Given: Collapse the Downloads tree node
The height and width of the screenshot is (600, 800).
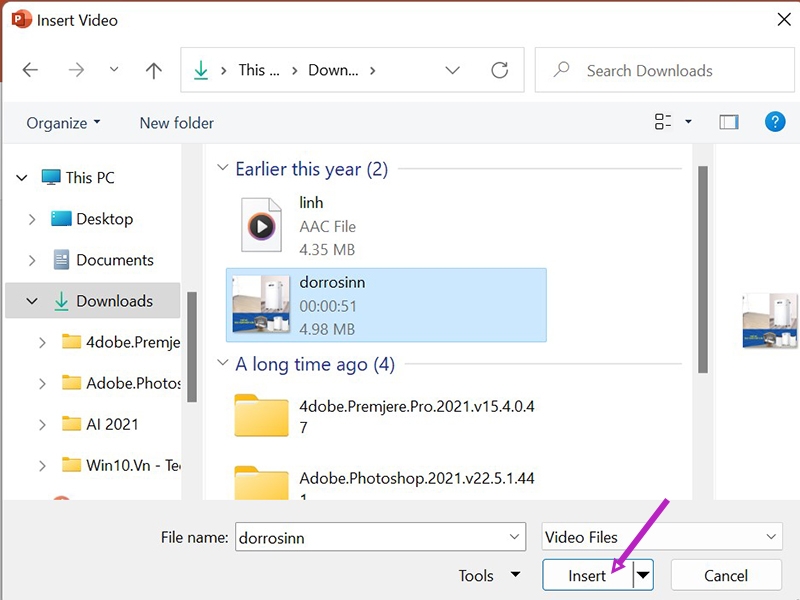Looking at the screenshot, I should click(32, 301).
